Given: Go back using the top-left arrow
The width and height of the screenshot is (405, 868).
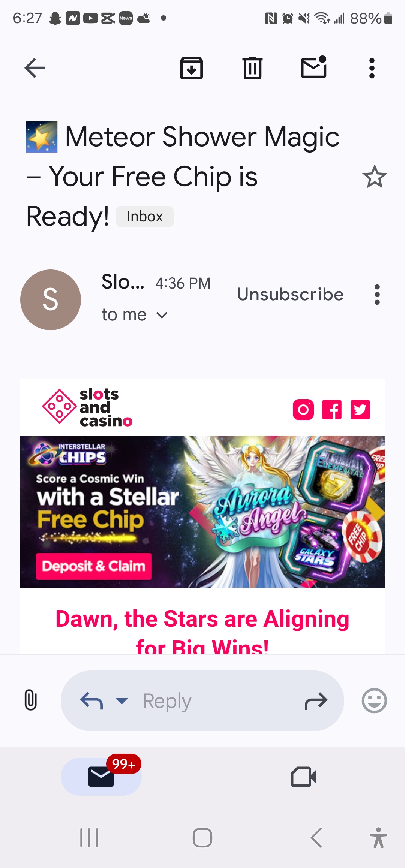Looking at the screenshot, I should coord(34,68).
